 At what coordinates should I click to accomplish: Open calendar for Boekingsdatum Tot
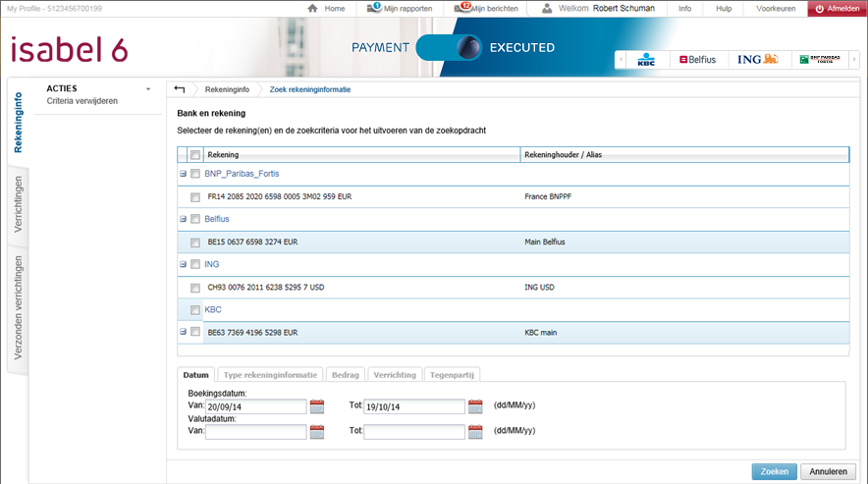[475, 406]
